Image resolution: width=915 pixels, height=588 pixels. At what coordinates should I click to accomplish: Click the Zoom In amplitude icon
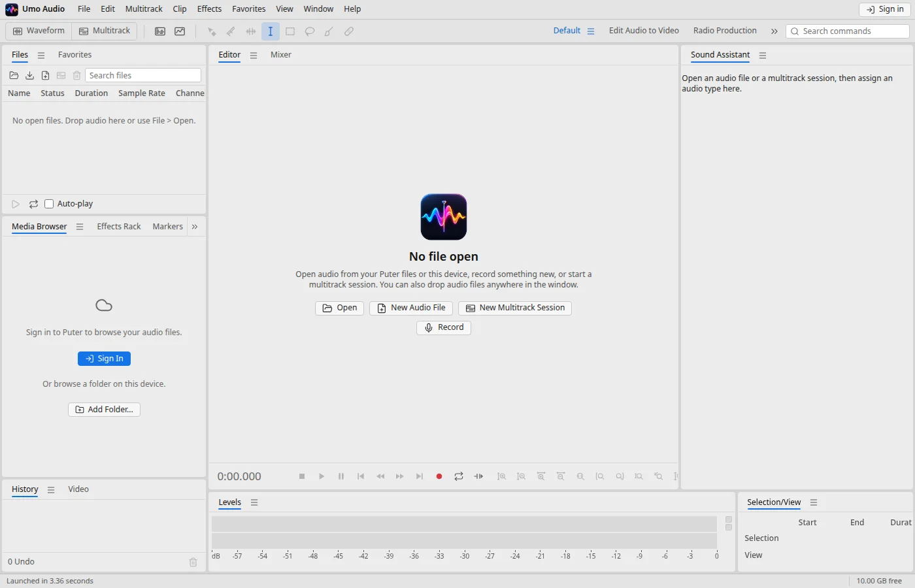pyautogui.click(x=502, y=476)
